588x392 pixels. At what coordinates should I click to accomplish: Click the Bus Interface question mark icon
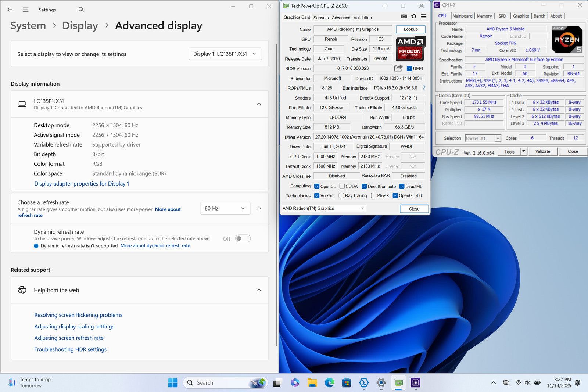point(424,88)
